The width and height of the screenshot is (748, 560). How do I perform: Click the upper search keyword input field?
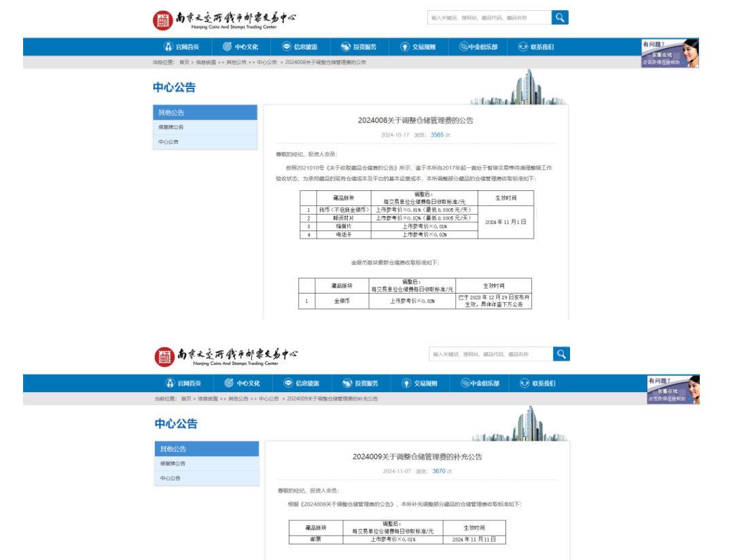coord(489,18)
